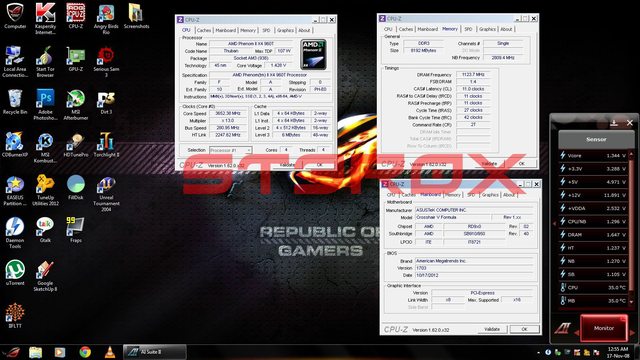Open the ROG CPU-Z desktop shortcut
This screenshot has width=640, height=360.
coord(76,16)
